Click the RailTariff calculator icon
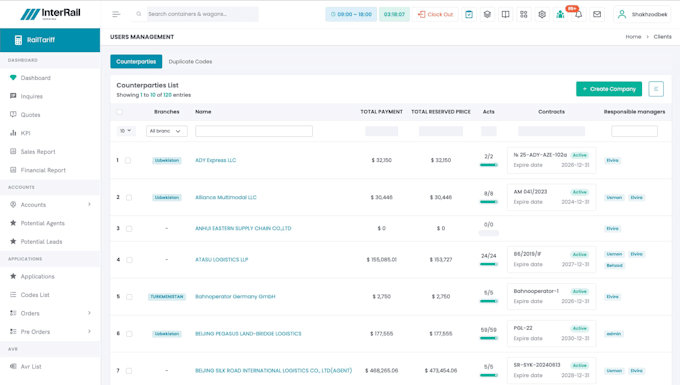 click(x=18, y=40)
